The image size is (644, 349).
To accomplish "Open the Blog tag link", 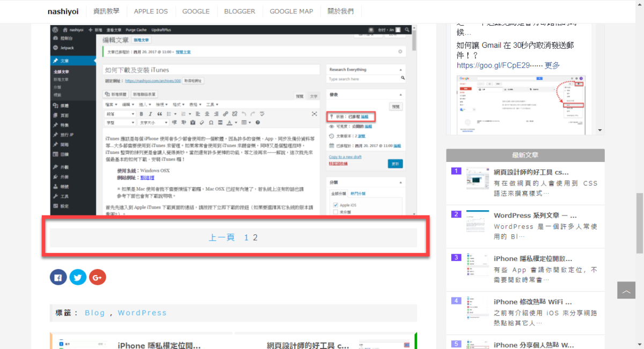I will click(95, 313).
